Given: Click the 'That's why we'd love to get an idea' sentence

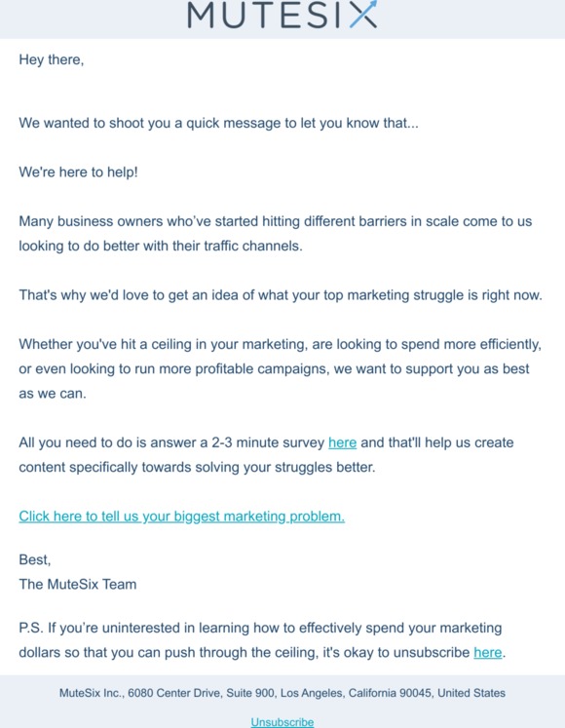Looking at the screenshot, I should click(x=281, y=295).
